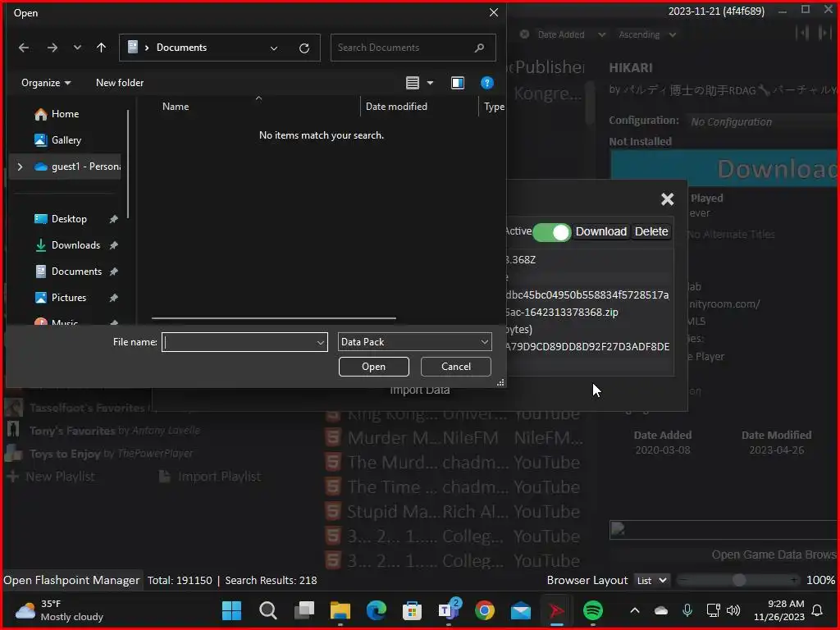Open Microsoft Store from the taskbar
This screenshot has width=840, height=630.
coord(412,610)
